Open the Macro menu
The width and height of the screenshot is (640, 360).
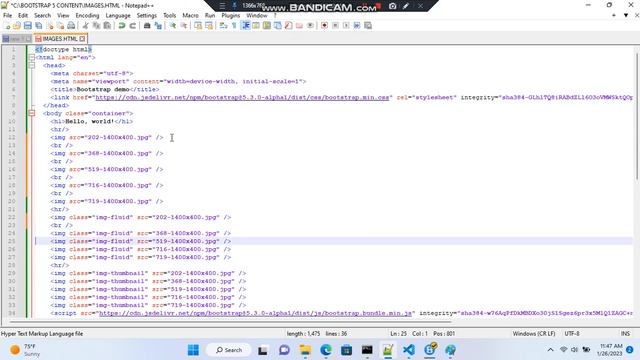pos(190,16)
